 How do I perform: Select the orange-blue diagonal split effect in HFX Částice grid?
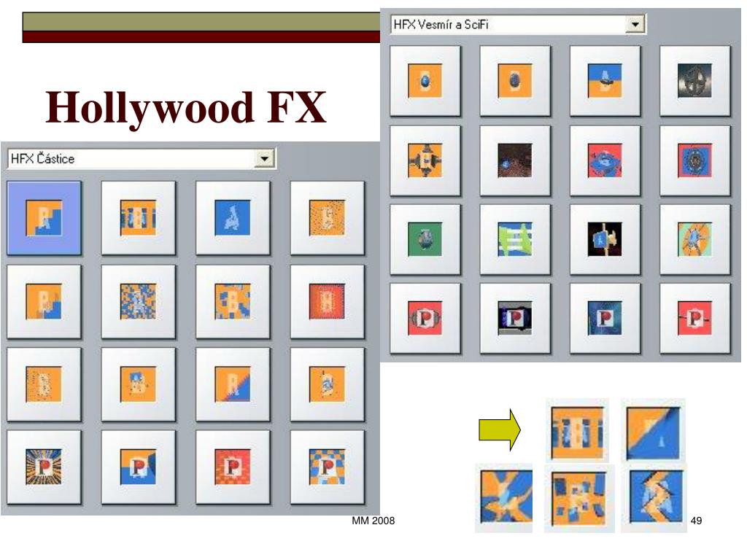pyautogui.click(x=233, y=384)
